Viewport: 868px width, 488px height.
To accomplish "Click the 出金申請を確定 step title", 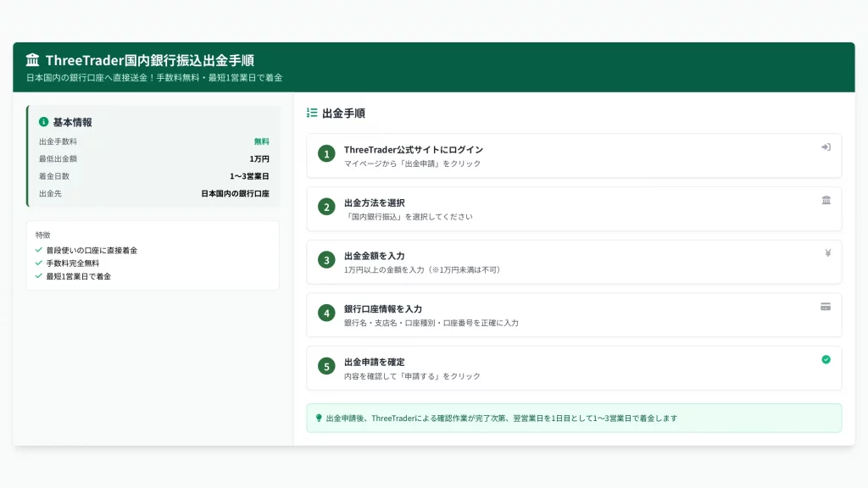I will (x=374, y=362).
